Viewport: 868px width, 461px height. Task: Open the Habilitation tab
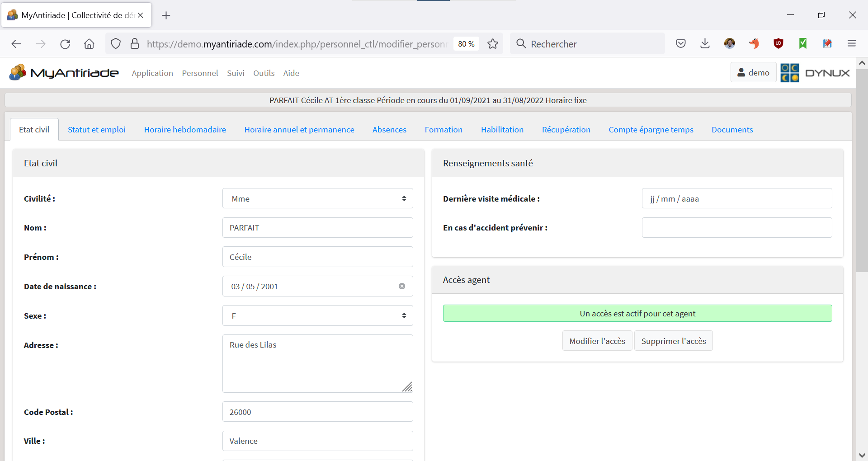tap(502, 130)
